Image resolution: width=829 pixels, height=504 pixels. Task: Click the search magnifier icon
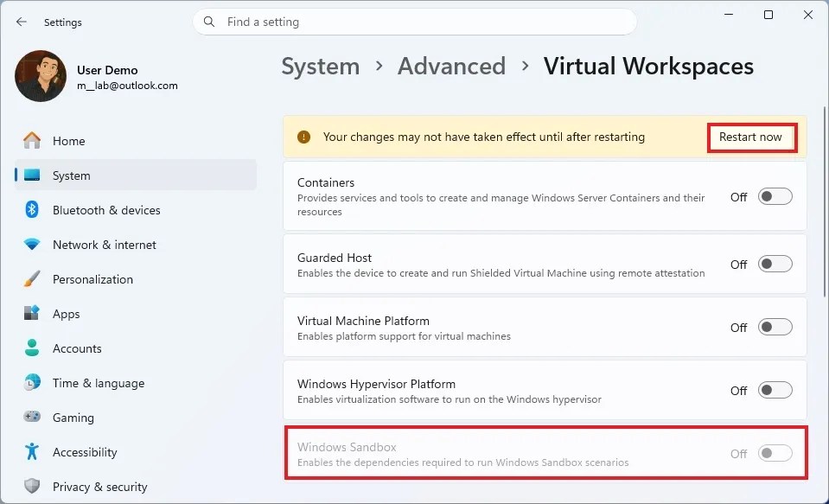(x=209, y=22)
